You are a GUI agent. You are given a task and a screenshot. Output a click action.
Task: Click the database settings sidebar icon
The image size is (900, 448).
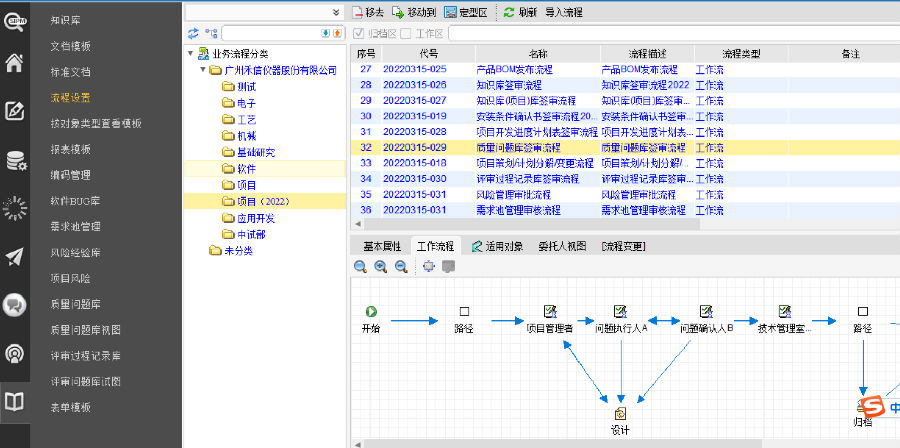coord(14,160)
